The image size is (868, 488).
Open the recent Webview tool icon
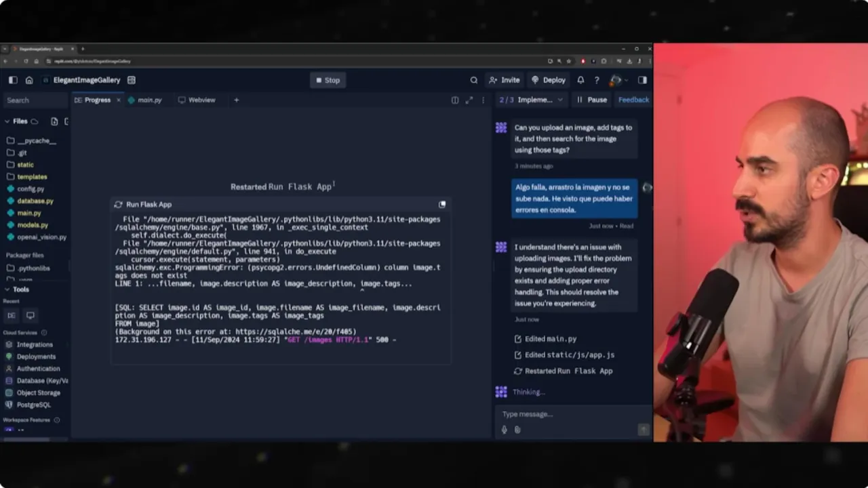coord(31,315)
